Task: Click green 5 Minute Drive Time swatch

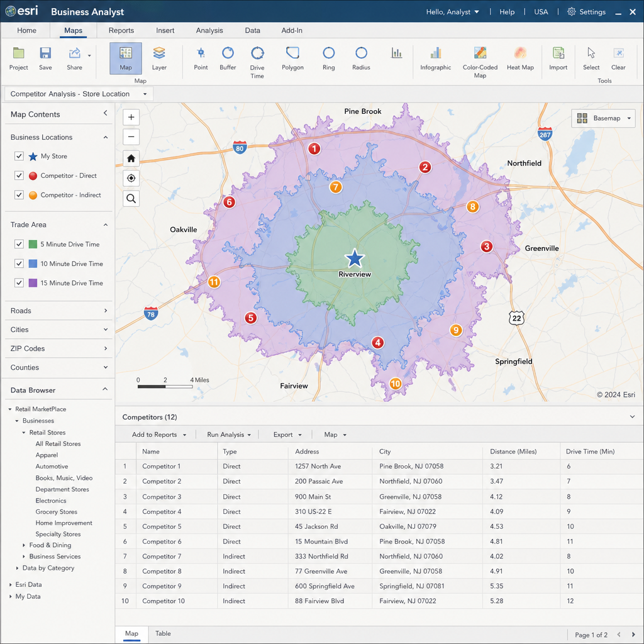Action: pyautogui.click(x=33, y=244)
